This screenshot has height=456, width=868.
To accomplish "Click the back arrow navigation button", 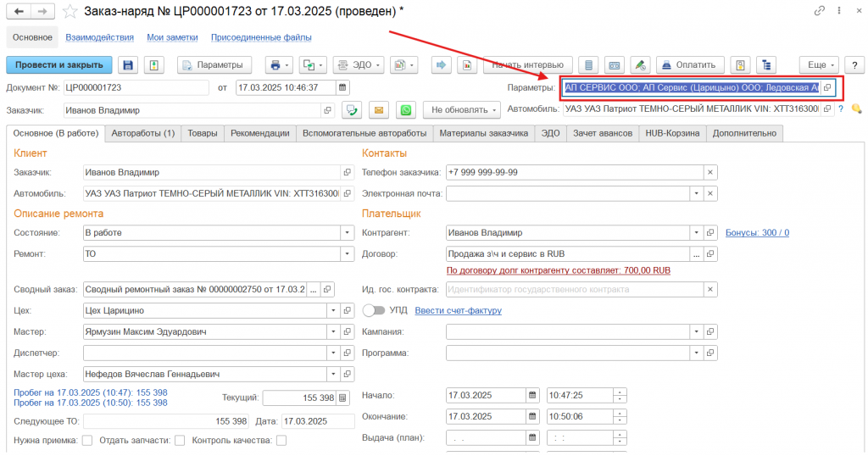I will pyautogui.click(x=19, y=12).
